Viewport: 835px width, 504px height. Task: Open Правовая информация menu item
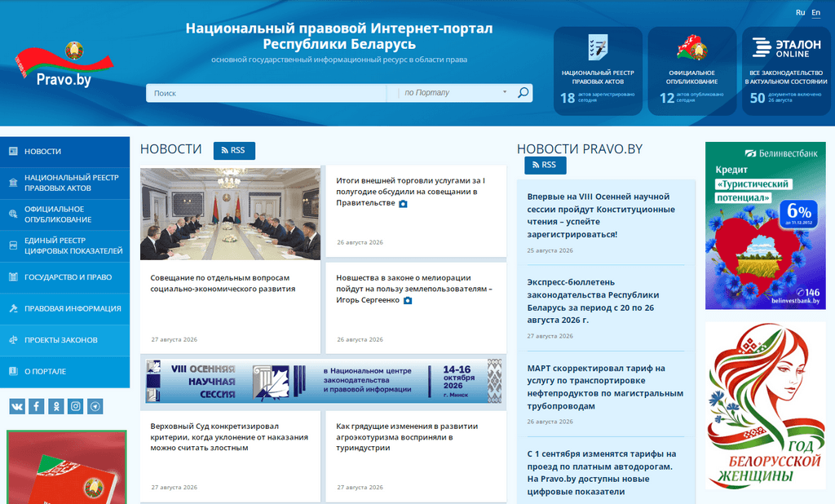(65, 308)
